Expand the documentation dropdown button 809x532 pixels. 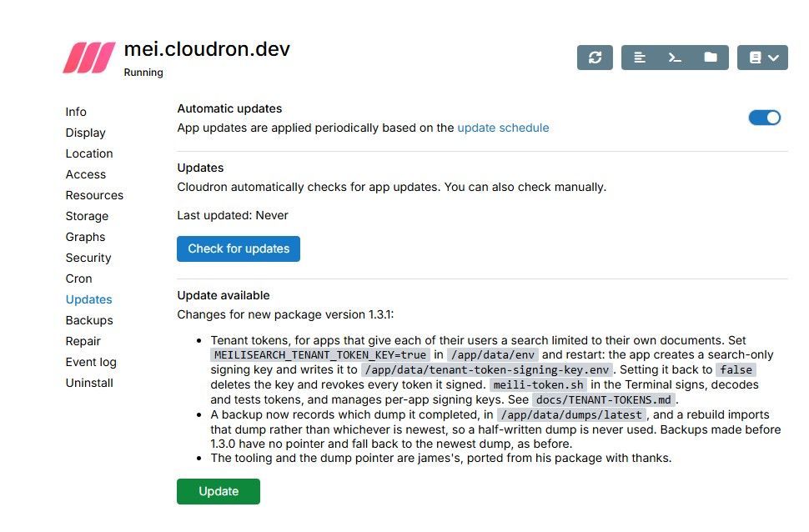click(762, 58)
